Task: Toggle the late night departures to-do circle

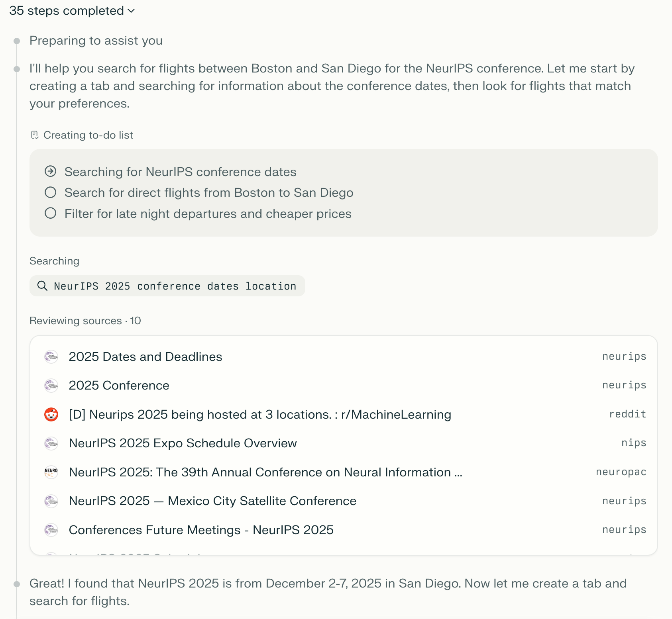Action: (51, 214)
